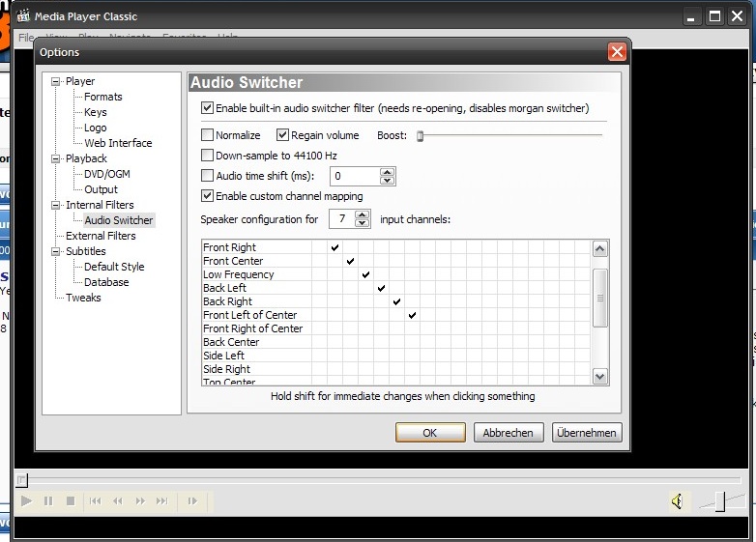Click the channel list scrollbar thumb

[x=599, y=298]
